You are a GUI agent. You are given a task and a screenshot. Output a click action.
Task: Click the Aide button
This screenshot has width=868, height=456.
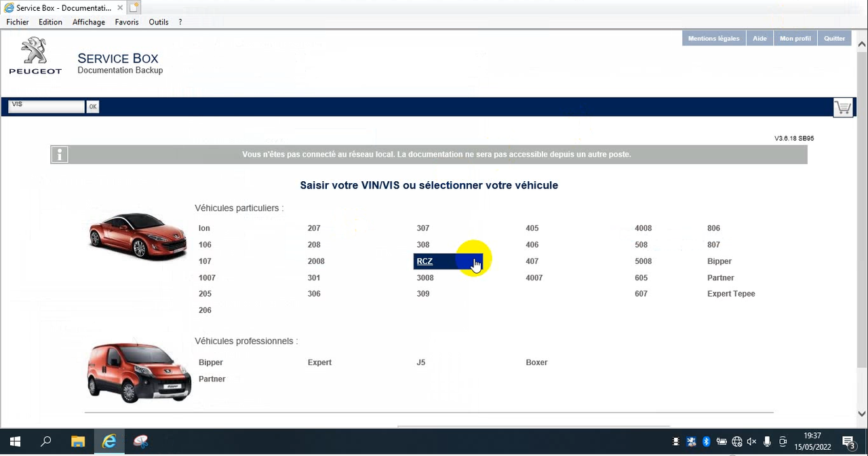(759, 39)
